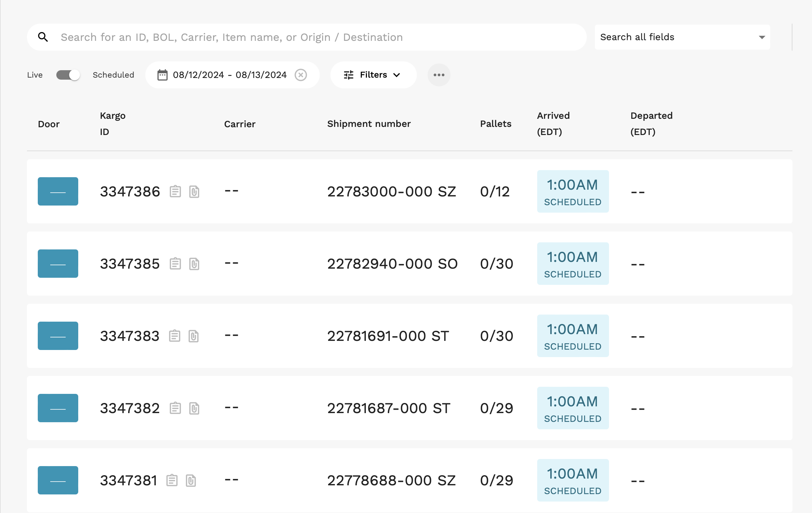Click the 1:00AM Scheduled chip for 3347382
Viewport: 812px width, 513px height.
coord(572,408)
